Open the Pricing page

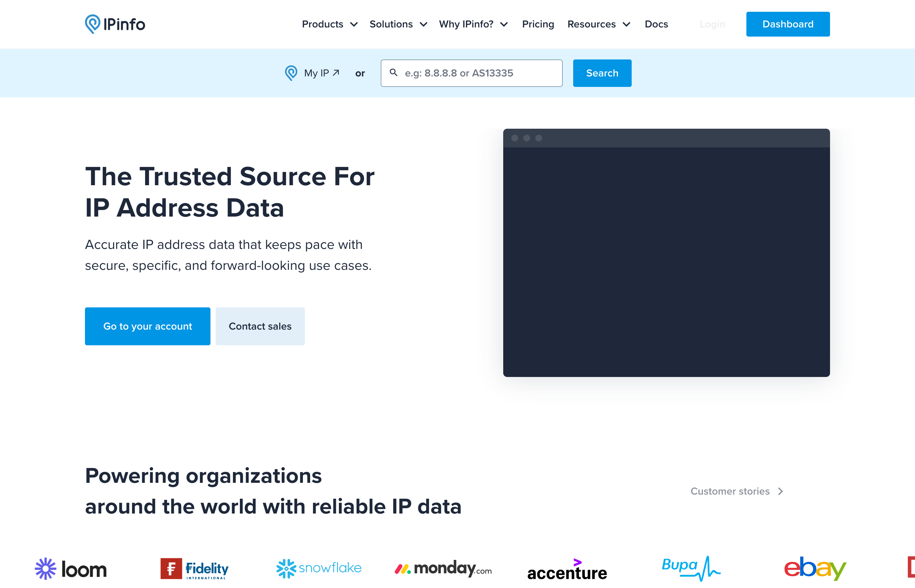[x=538, y=24]
